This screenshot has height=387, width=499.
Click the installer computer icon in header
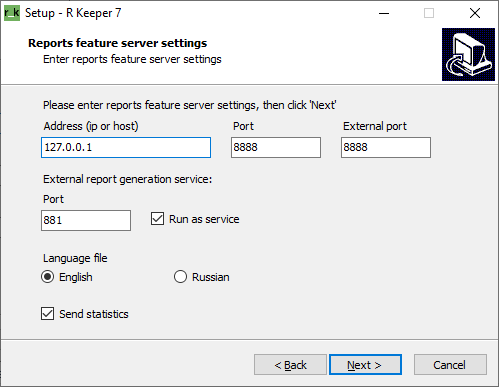click(x=468, y=54)
